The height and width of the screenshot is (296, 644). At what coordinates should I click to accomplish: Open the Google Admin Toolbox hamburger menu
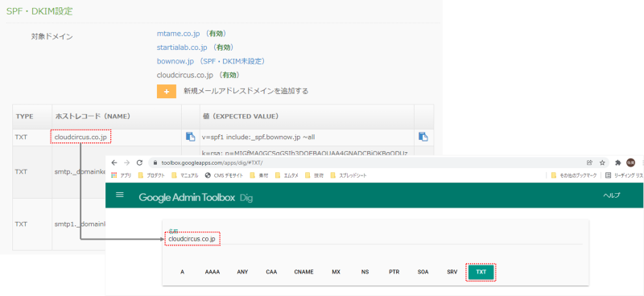pyautogui.click(x=120, y=195)
